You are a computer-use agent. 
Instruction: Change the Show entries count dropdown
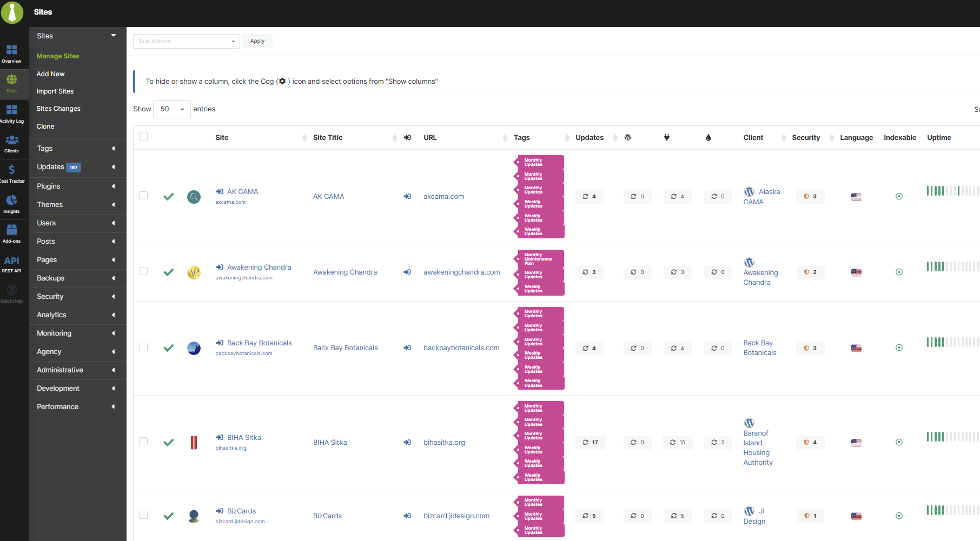171,109
